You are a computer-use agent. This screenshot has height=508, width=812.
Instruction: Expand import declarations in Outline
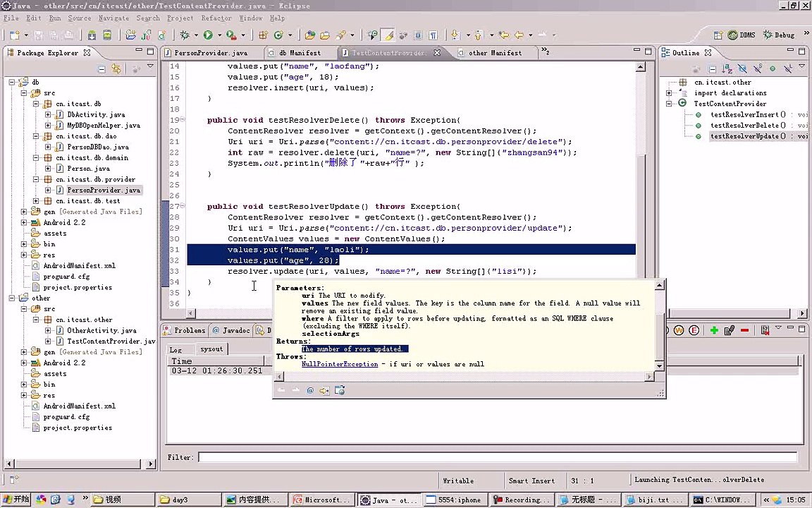(x=670, y=93)
